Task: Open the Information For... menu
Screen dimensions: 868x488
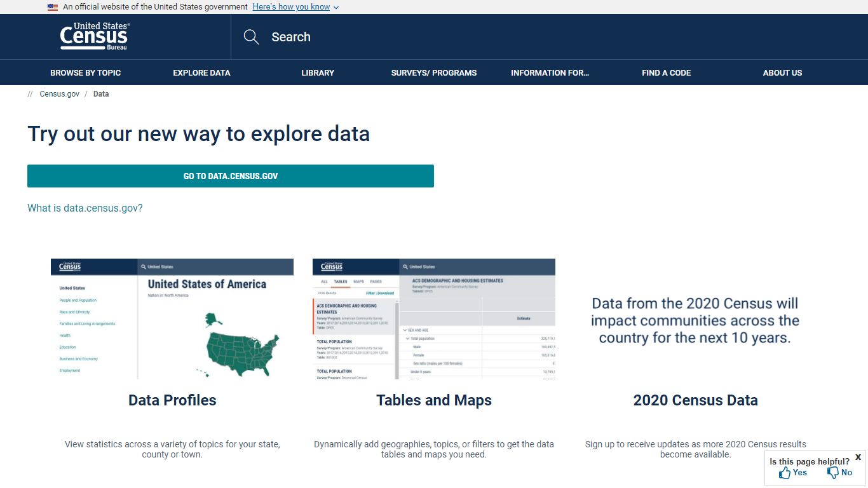Action: (550, 72)
